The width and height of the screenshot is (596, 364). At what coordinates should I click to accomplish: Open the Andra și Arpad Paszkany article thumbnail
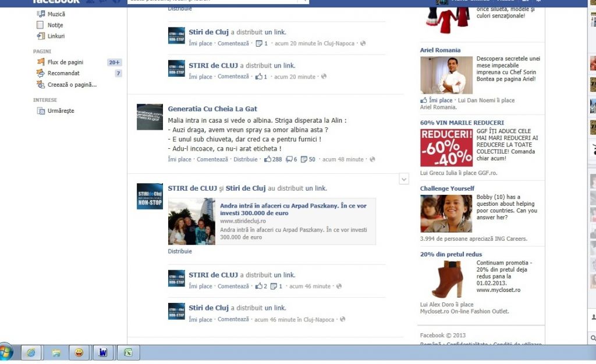tap(191, 222)
